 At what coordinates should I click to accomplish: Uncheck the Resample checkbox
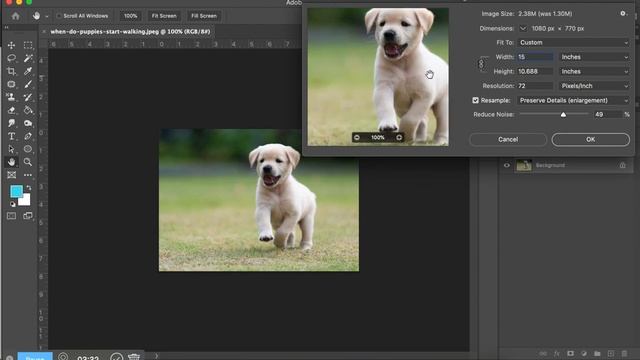pyautogui.click(x=476, y=100)
